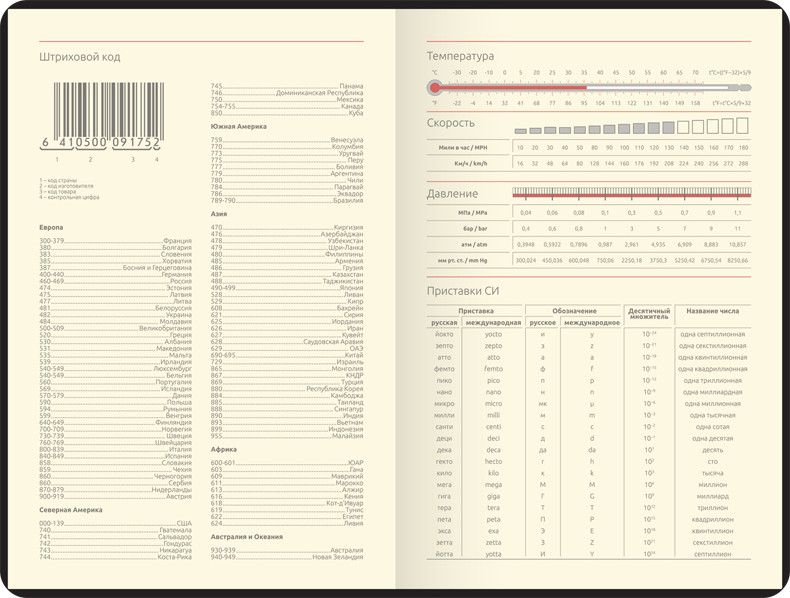
Task: Click the 'Северная Америка' region heading
Action: coord(69,510)
